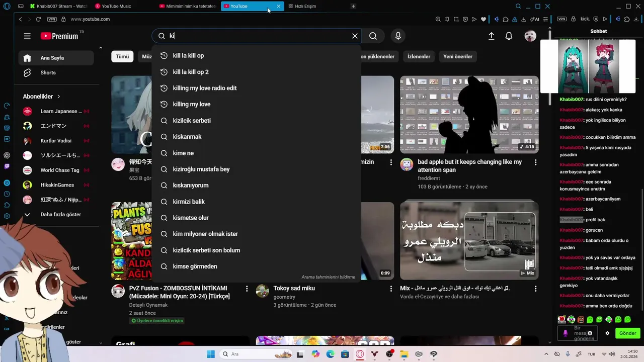Image resolution: width=644 pixels, height=362 pixels.
Task: Select suggestion 'killing my love radio edit'
Action: [256, 88]
